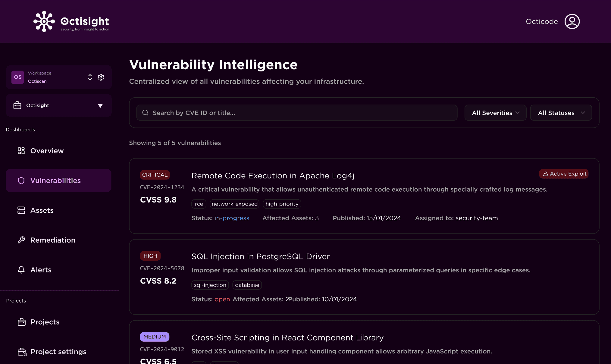Open the Project settings icon
The height and width of the screenshot is (364, 611).
[x=22, y=351]
